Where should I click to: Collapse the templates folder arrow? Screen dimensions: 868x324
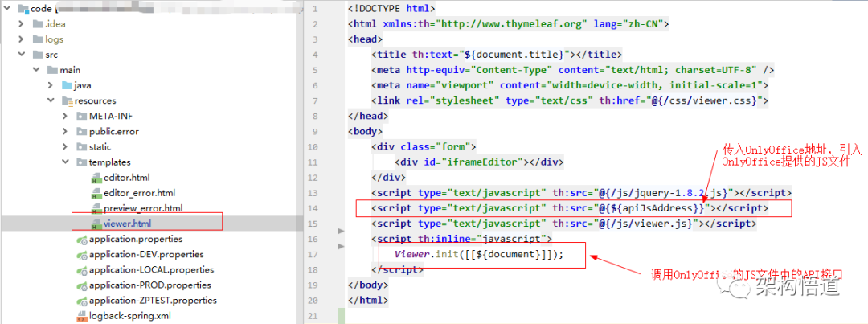(x=65, y=162)
